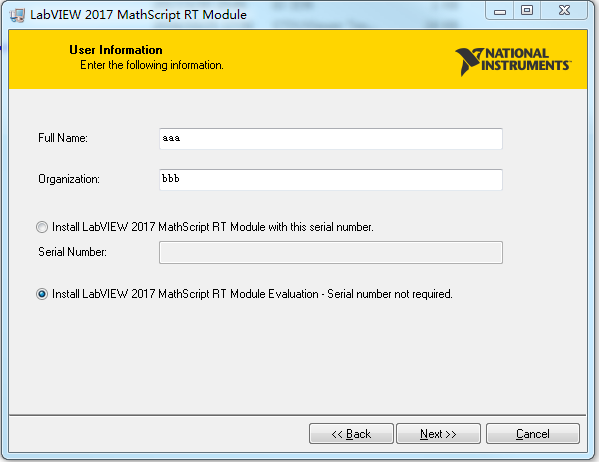
Task: Select the Evaluation install radio button
Action: coord(42,294)
